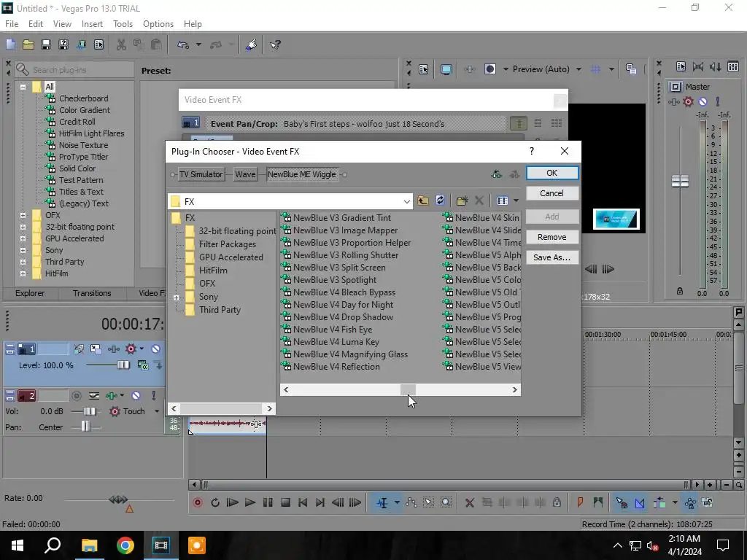Open the Plug-In Chooser view options dropdown
Image resolution: width=747 pixels, height=560 pixels.
pyautogui.click(x=516, y=201)
